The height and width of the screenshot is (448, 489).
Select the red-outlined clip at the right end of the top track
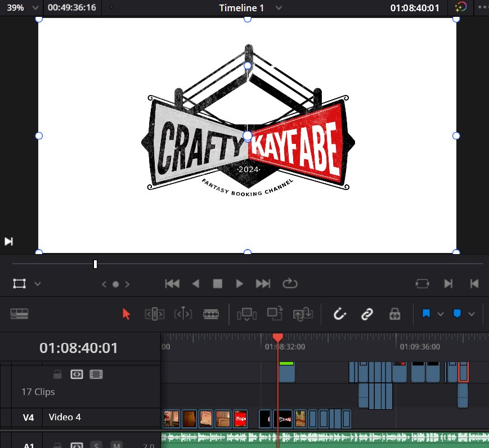click(x=463, y=372)
